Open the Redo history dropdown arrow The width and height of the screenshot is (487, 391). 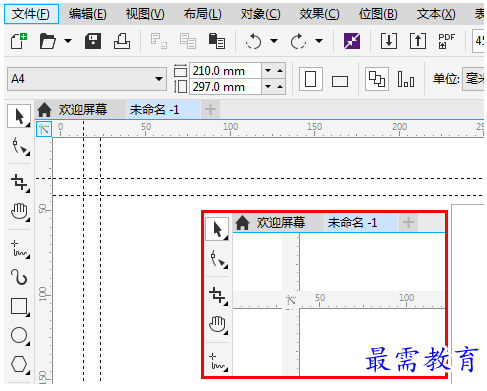point(319,41)
